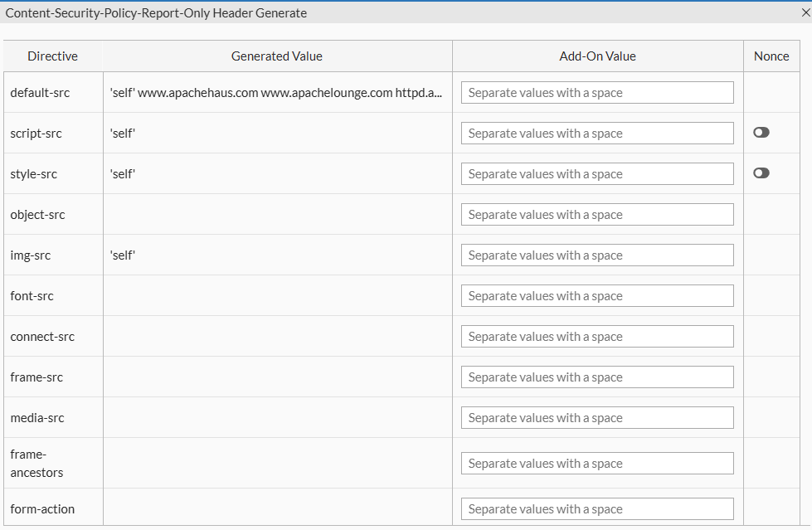Screen dimensions: 812x530
Task: Click the img-src Add-On Value field
Action: pyautogui.click(x=597, y=255)
